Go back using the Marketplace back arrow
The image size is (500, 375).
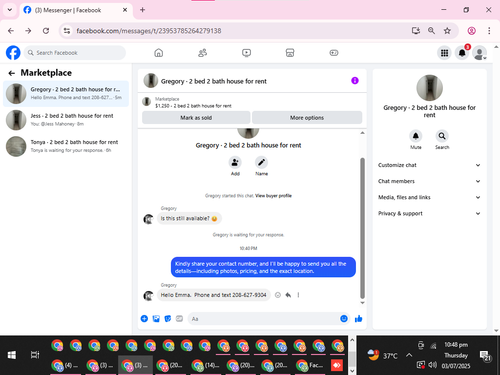click(x=12, y=73)
